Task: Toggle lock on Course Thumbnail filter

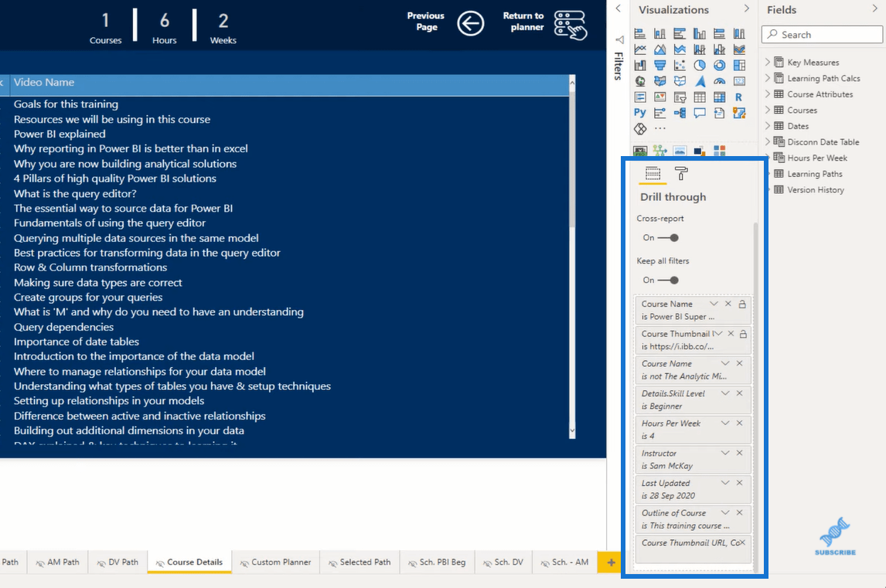Action: (x=743, y=334)
